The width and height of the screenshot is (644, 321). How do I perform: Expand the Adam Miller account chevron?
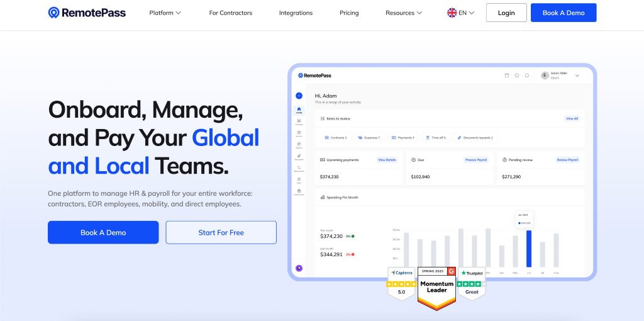tap(577, 76)
